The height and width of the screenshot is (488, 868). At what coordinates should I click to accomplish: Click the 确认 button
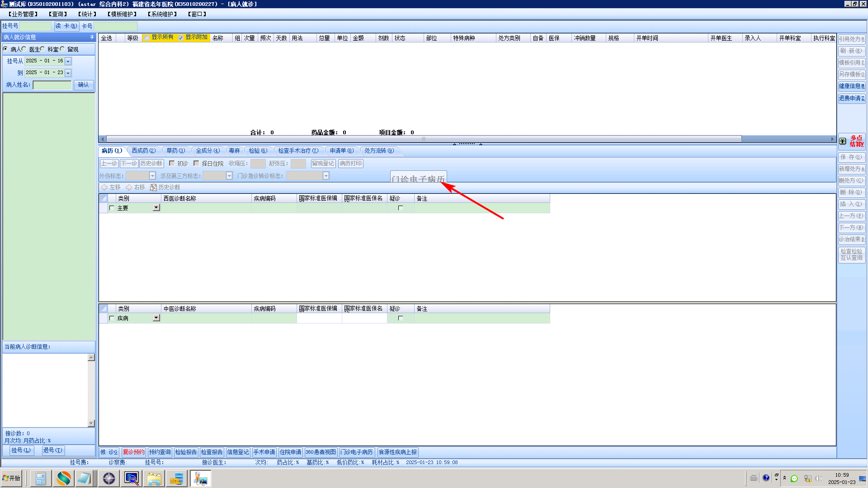[x=84, y=85]
